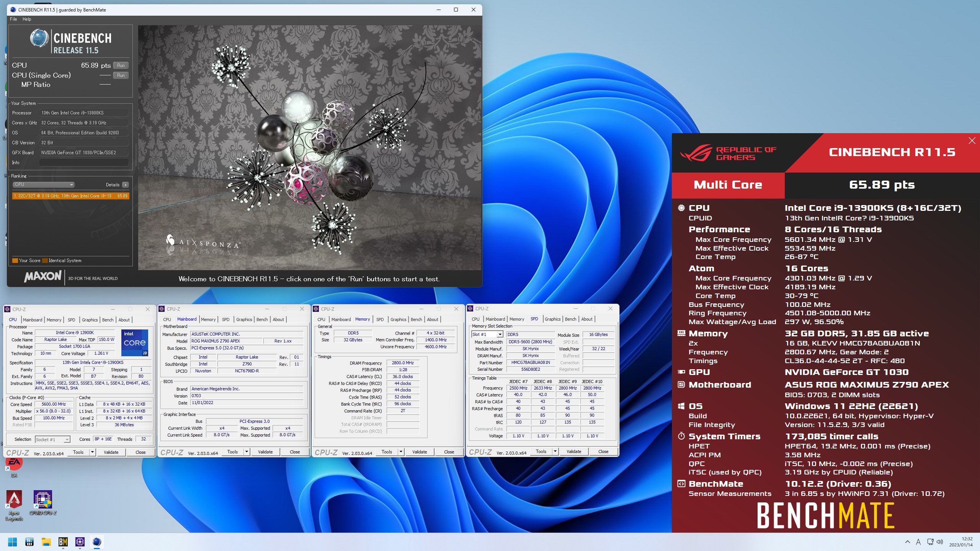Open File Explorer from the taskbar

[46, 542]
